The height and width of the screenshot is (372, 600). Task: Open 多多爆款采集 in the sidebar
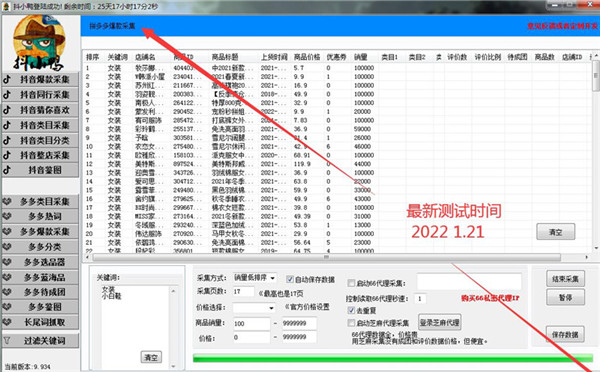point(40,232)
